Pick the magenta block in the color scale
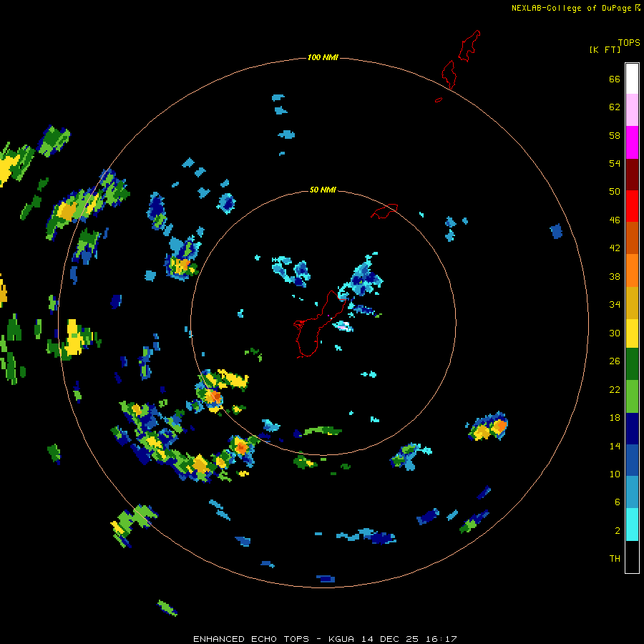This screenshot has height=644, width=644. pos(632,142)
